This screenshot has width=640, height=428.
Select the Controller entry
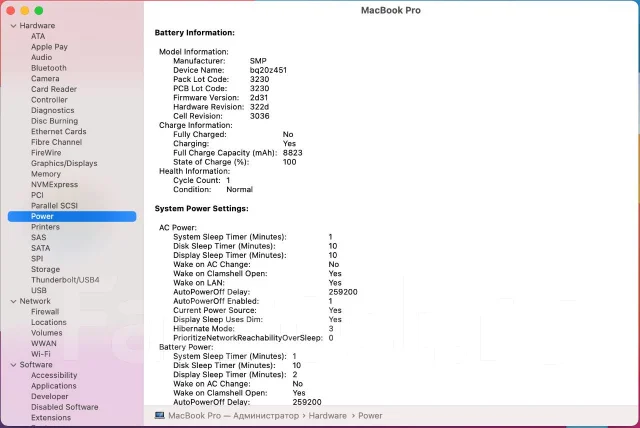(x=49, y=100)
